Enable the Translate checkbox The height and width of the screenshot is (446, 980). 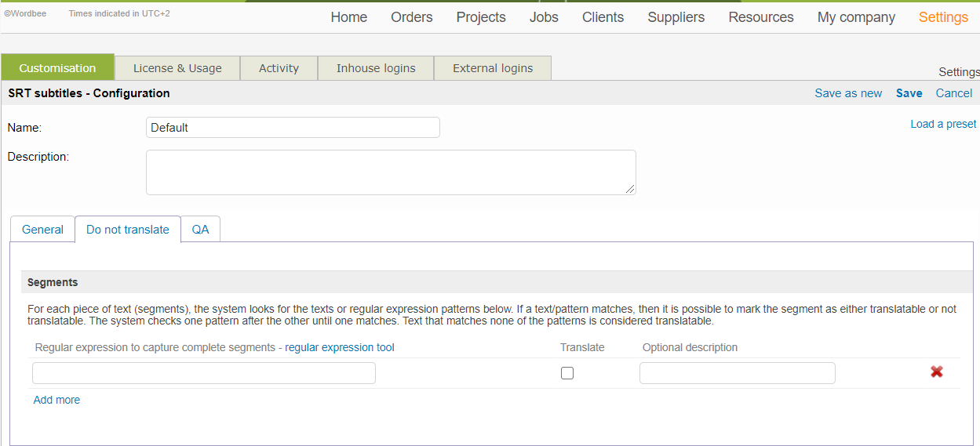567,373
